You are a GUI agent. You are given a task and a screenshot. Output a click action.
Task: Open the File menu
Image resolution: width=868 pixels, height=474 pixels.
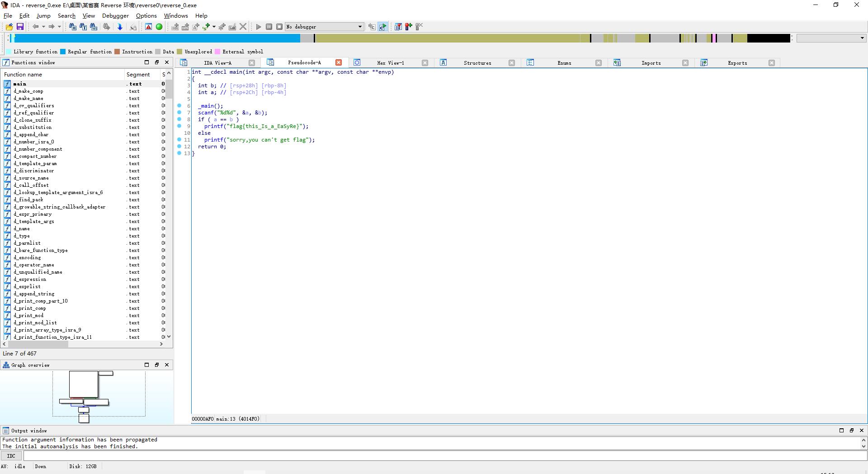[8, 15]
